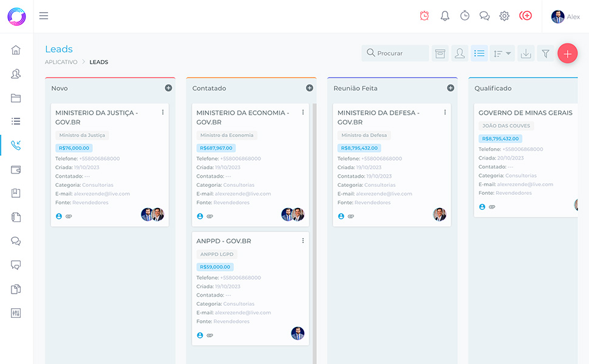Click the LEADS breadcrumb
Viewport: 589px width, 364px height.
pos(99,62)
